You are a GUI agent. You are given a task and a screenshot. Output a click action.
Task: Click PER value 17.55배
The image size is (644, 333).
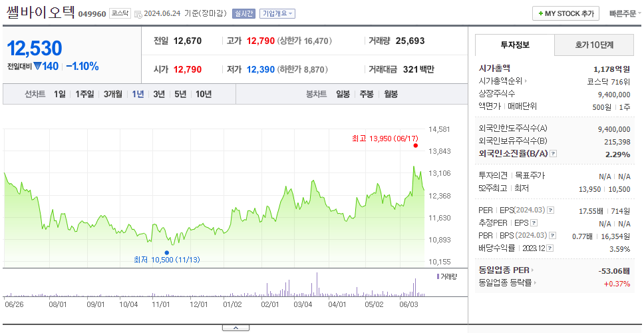click(591, 211)
